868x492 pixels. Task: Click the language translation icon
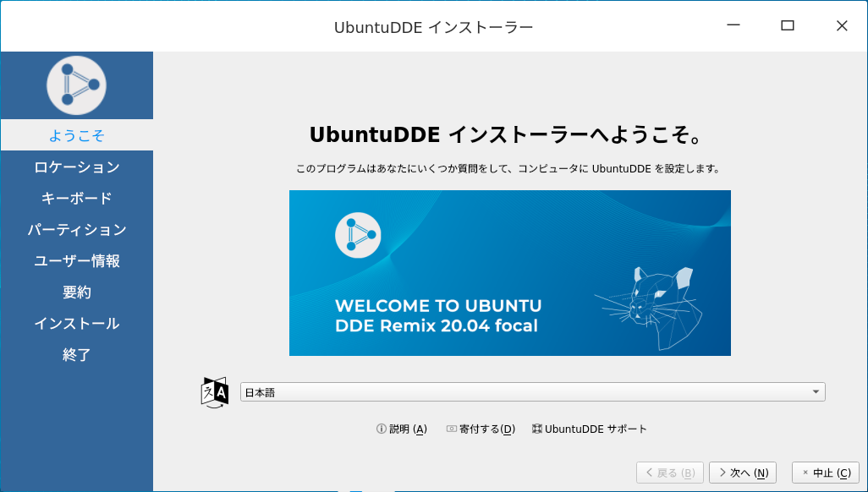[x=215, y=392]
